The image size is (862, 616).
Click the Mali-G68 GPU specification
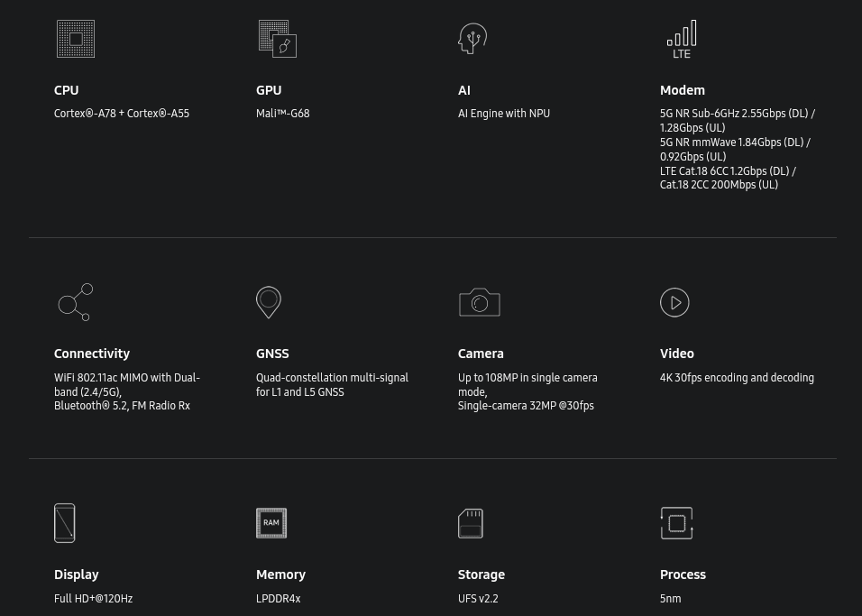click(x=282, y=114)
